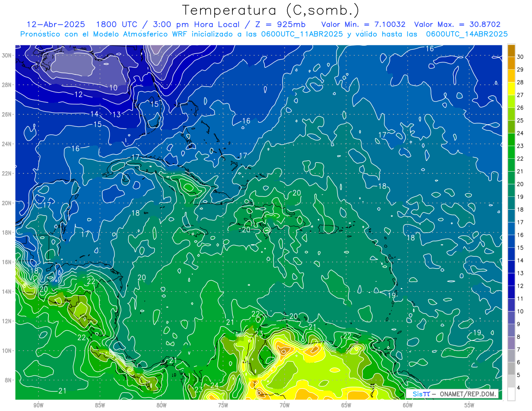Image resolution: width=532 pixels, height=411 pixels.
Task: Click the 70W longitude axis label
Action: click(285, 405)
